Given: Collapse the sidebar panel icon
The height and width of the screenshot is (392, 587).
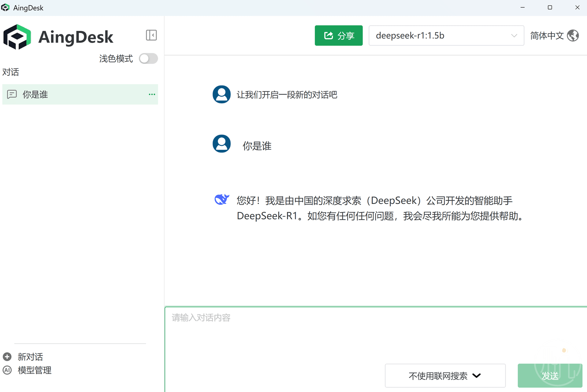Looking at the screenshot, I should point(151,35).
